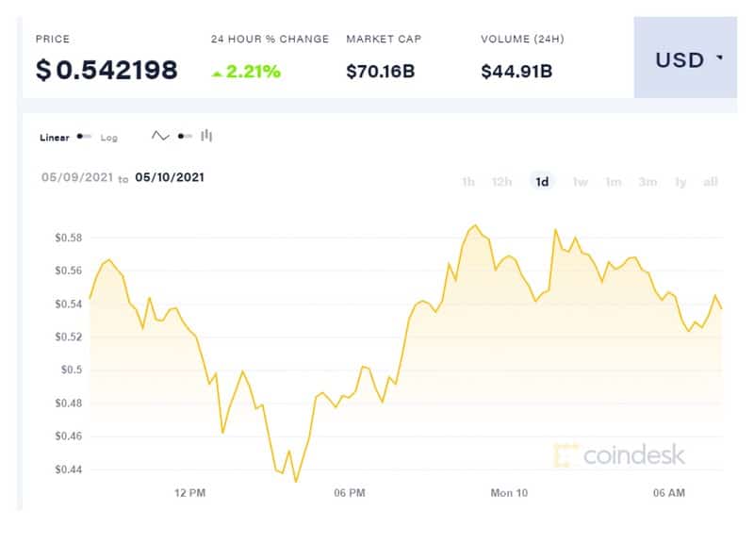Image resolution: width=754 pixels, height=560 pixels.
Task: Toggle the line/candlestick chart switch
Action: click(x=185, y=137)
